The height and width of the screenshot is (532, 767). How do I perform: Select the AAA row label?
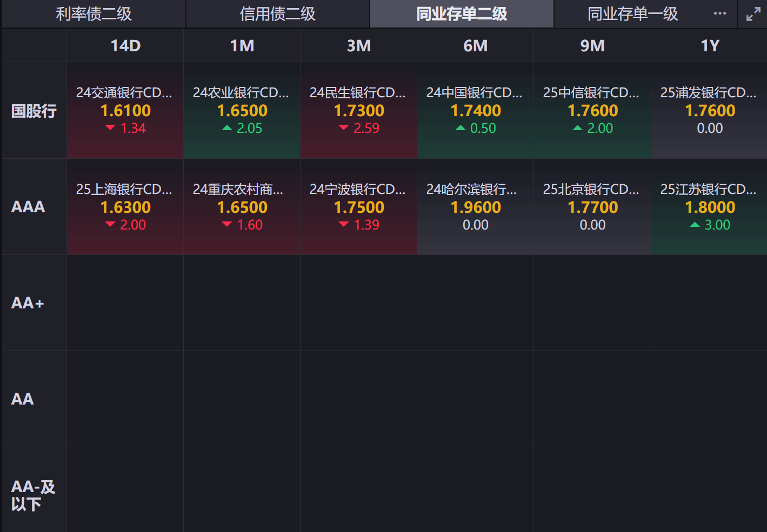coord(28,207)
